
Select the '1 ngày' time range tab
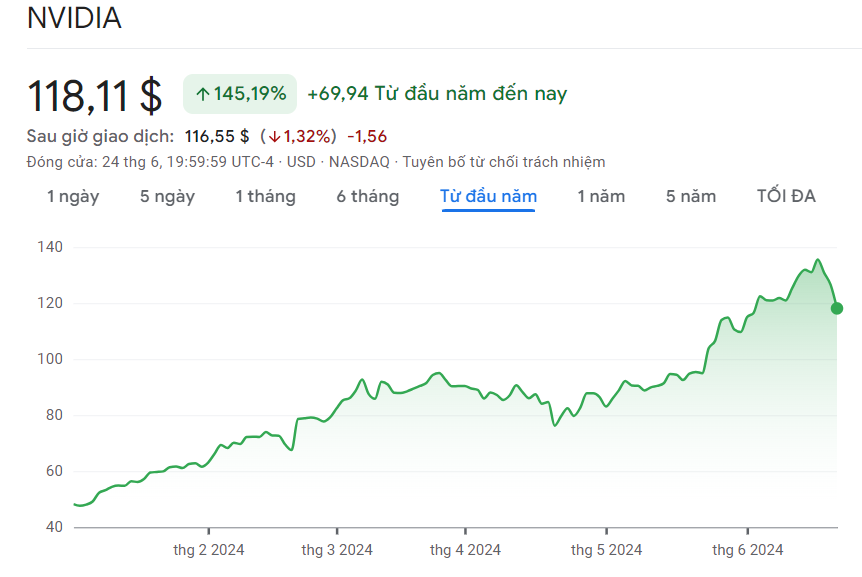73,196
